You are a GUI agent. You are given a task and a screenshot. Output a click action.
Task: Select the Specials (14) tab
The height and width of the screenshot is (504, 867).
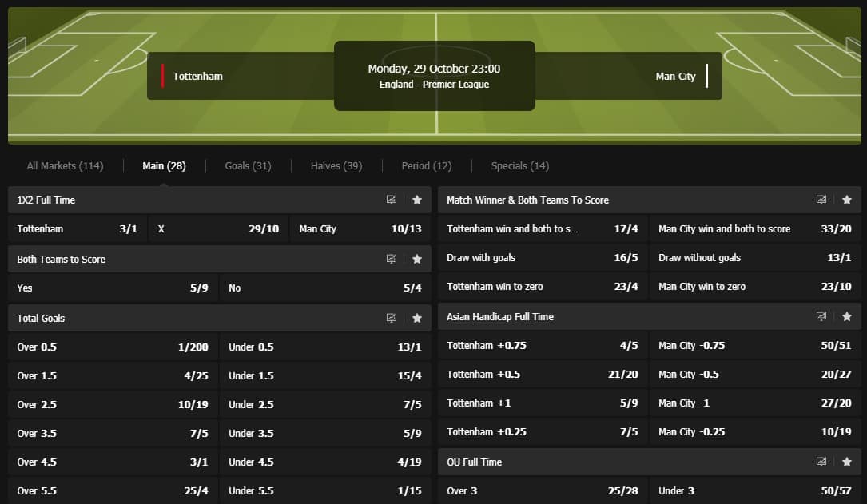point(519,166)
